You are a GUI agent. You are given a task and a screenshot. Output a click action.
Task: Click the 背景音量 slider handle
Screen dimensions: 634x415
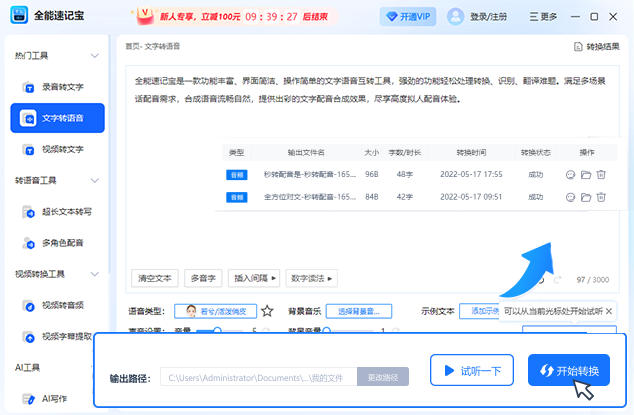pos(327,330)
